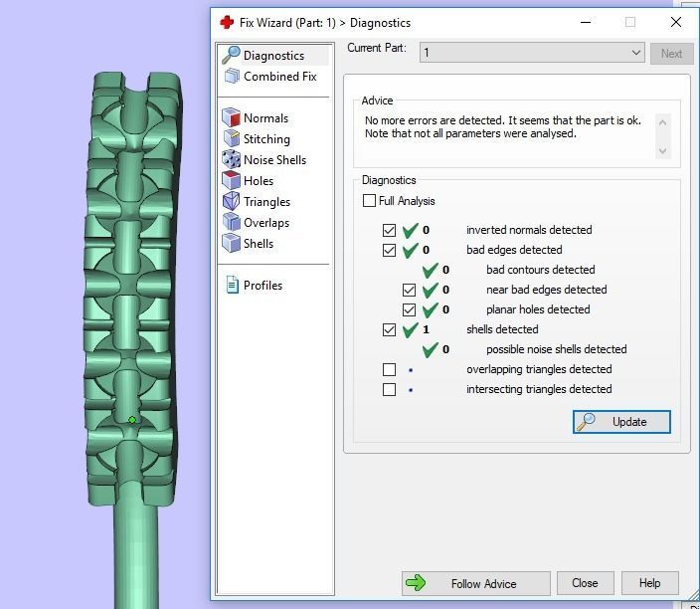Click the Stitching icon
The width and height of the screenshot is (700, 609).
click(232, 138)
